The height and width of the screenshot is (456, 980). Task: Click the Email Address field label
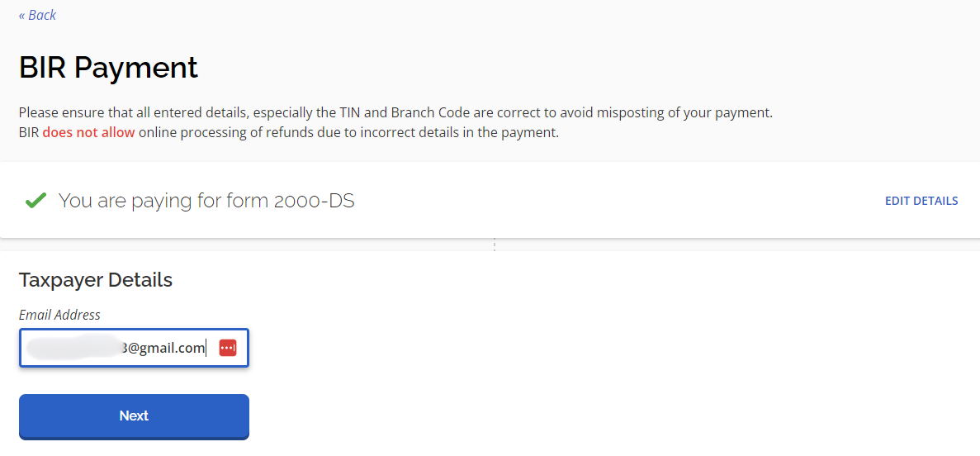point(59,315)
